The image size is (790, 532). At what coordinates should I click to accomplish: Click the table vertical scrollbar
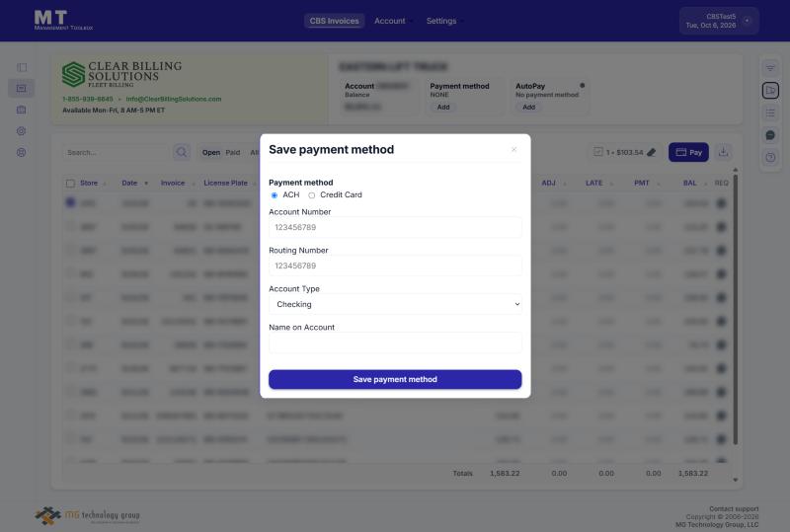coord(736,308)
